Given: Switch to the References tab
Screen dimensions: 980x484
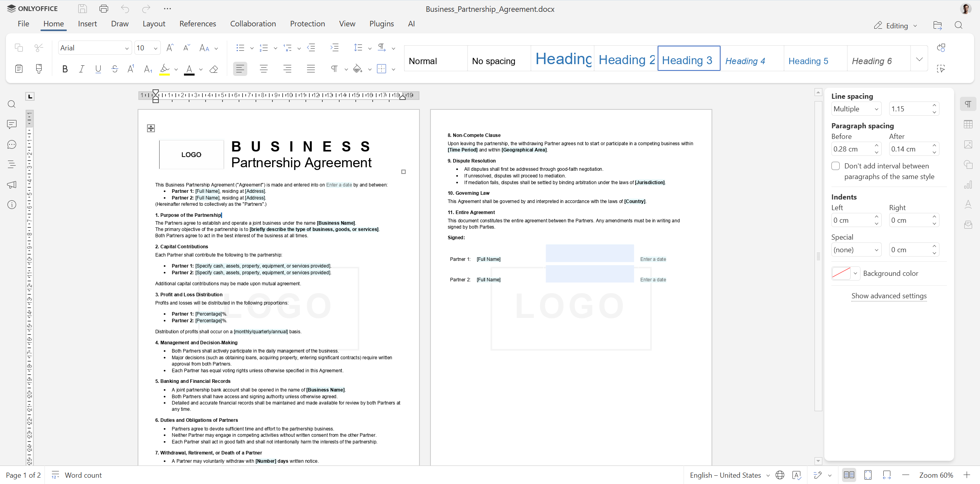Looking at the screenshot, I should (198, 24).
